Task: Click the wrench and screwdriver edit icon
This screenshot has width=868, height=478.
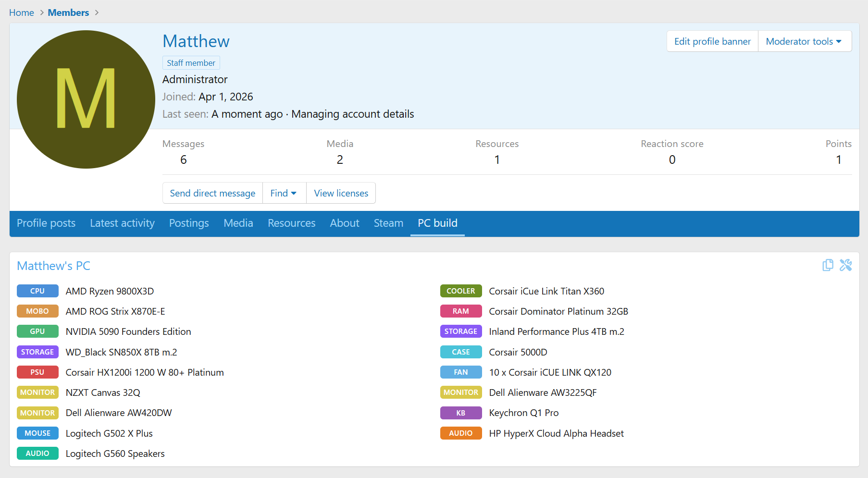Action: (x=845, y=265)
